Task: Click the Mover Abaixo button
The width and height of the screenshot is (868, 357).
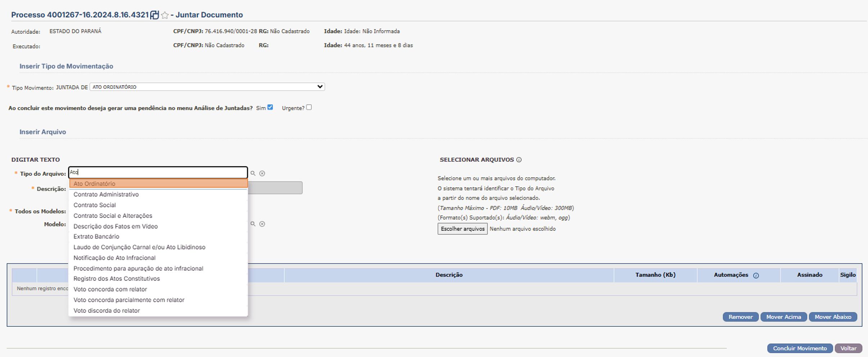Action: pyautogui.click(x=833, y=317)
